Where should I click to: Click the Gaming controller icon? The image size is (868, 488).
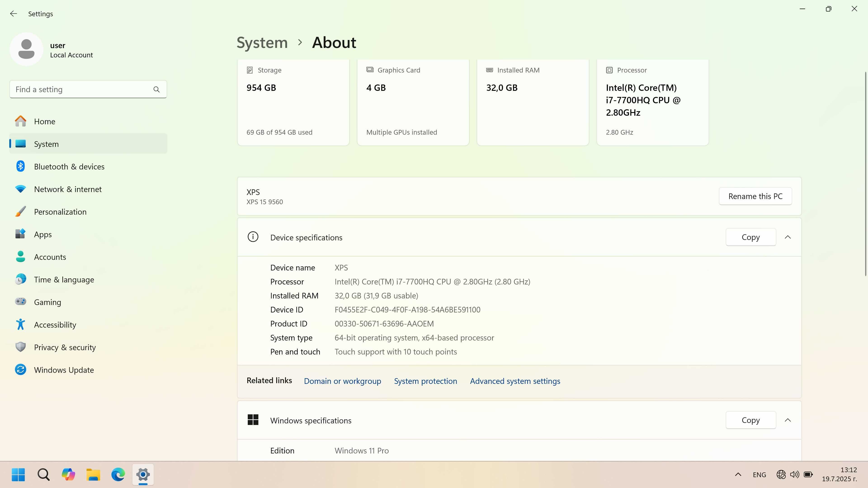tap(21, 301)
